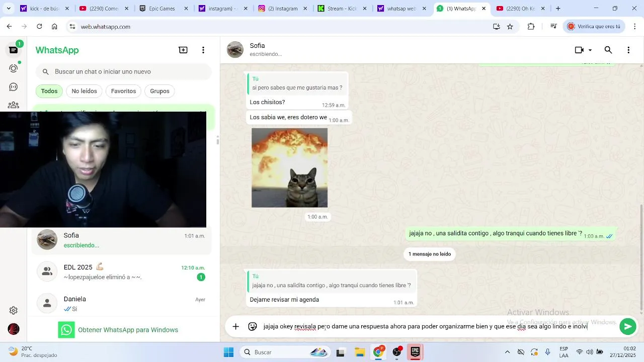Screen dimensions: 644x362
Task: Bookmark this page with star icon
Action: click(510, 27)
